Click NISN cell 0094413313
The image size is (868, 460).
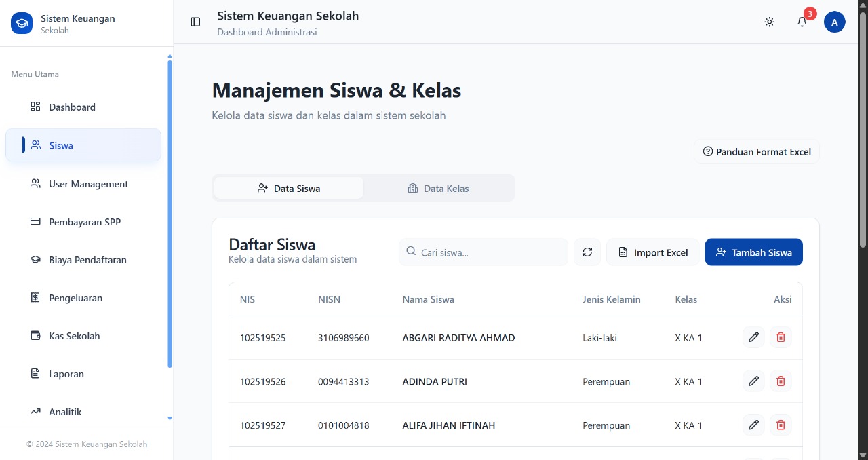click(x=344, y=382)
